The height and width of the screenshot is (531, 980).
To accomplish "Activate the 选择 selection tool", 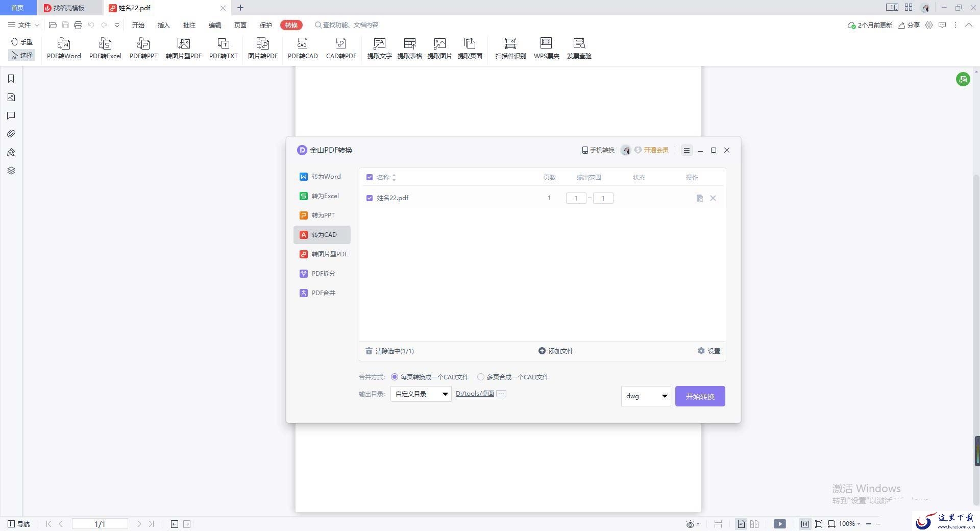I will [22, 55].
